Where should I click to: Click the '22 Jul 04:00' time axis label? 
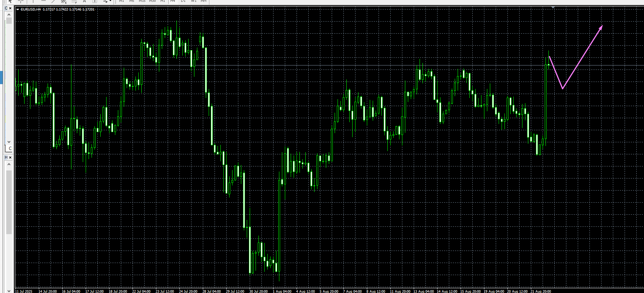(x=141, y=291)
